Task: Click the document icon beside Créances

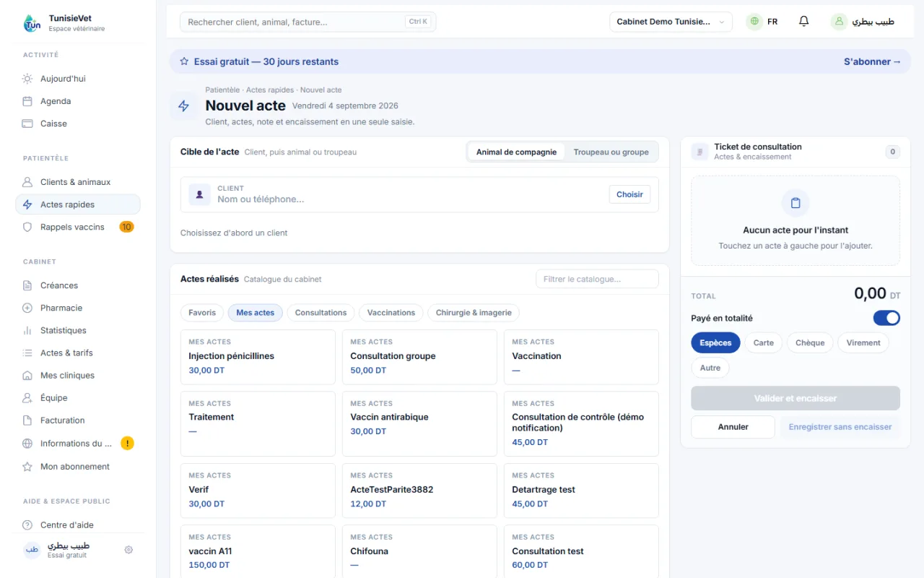Action: 27,285
